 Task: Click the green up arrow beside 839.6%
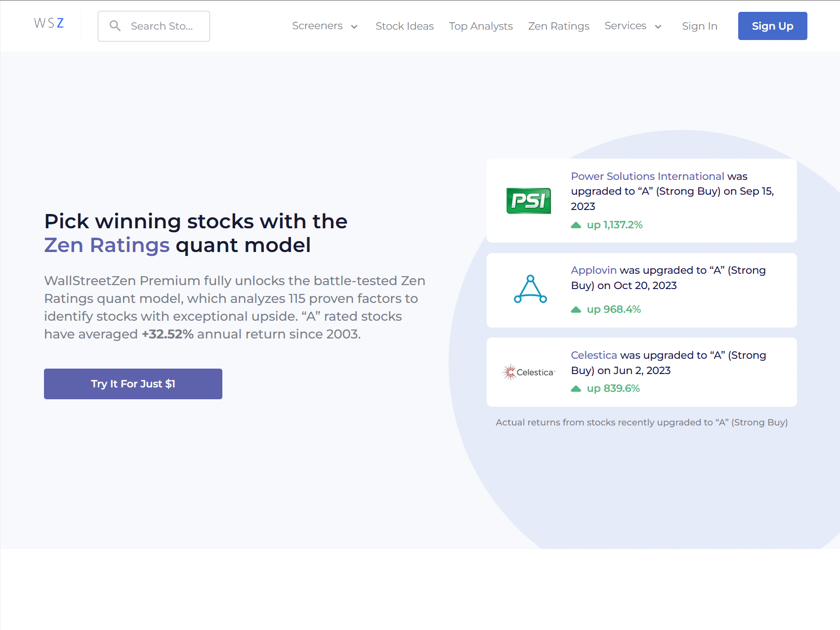click(576, 388)
